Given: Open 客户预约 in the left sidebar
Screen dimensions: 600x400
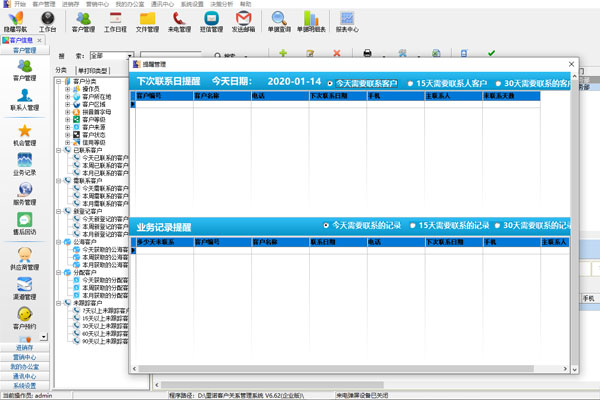Looking at the screenshot, I should tap(24, 318).
